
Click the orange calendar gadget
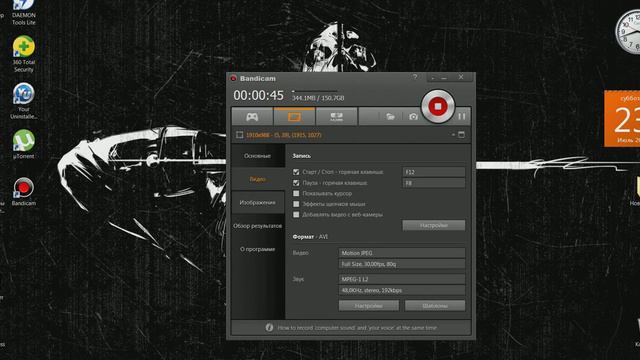pyautogui.click(x=622, y=119)
